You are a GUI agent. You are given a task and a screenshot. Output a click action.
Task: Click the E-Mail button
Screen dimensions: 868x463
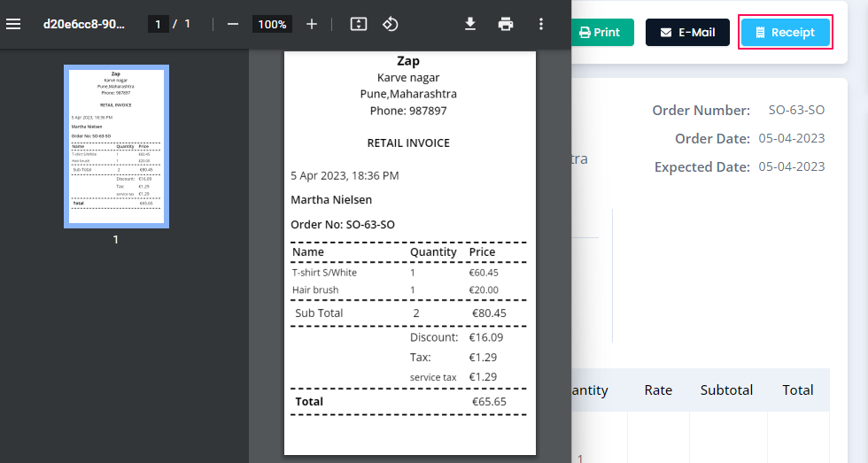687,32
